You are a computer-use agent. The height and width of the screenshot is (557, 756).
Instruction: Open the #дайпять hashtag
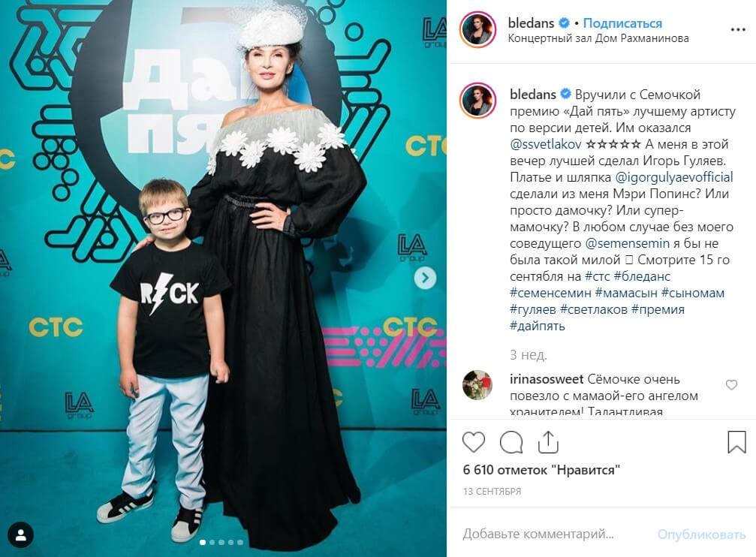537,326
